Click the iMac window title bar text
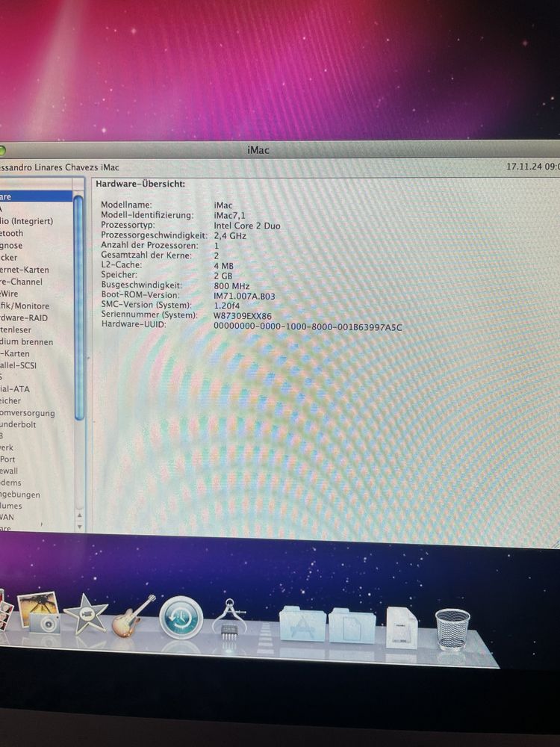The image size is (560, 747). pos(258,150)
